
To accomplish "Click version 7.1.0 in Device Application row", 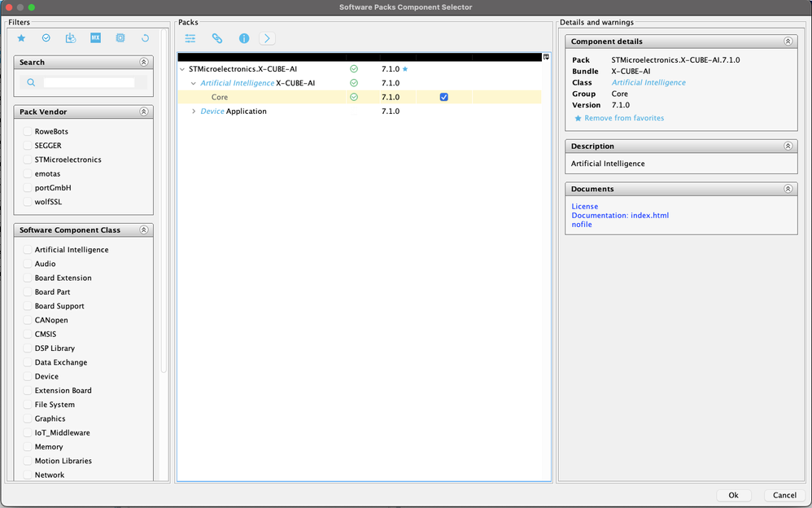I will [x=391, y=112].
